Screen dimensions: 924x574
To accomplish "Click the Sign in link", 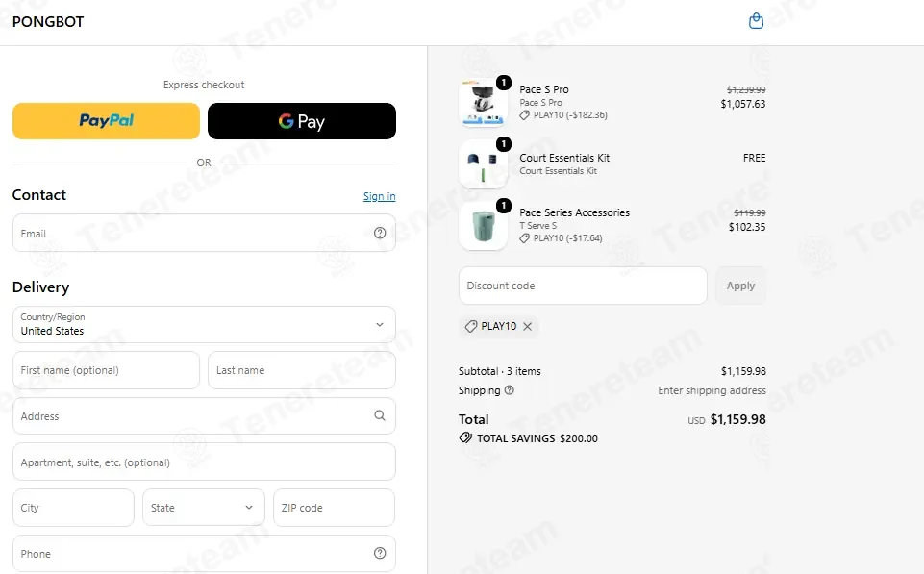I will point(380,196).
